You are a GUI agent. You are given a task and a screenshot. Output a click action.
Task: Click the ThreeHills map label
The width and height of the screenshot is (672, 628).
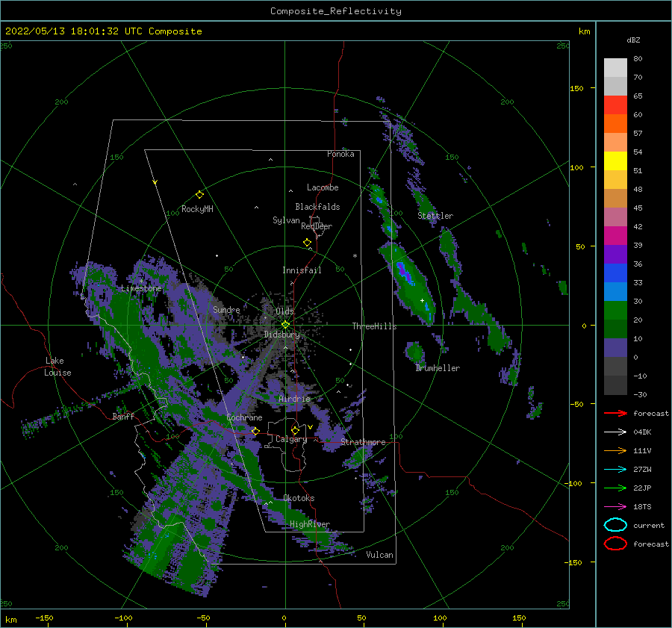pos(374,326)
